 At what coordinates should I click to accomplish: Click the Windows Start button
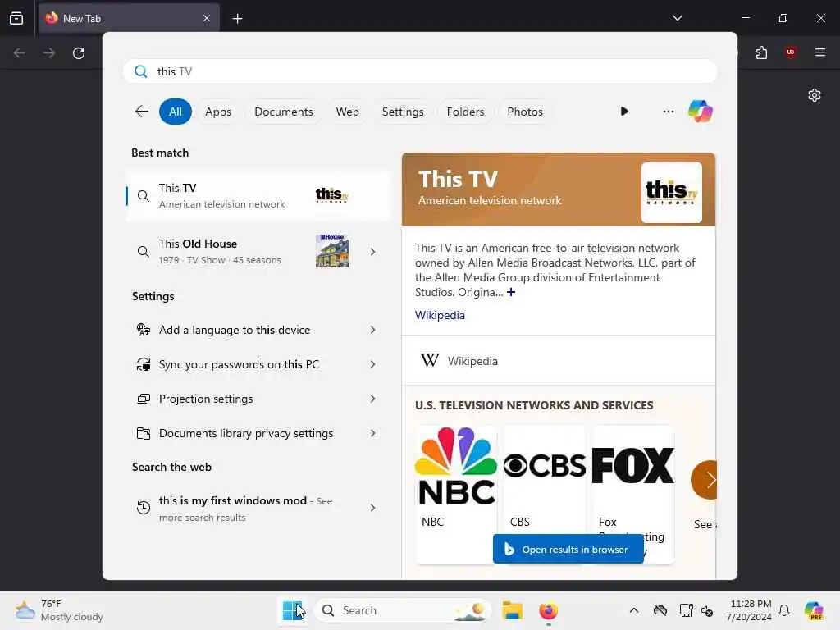[293, 610]
